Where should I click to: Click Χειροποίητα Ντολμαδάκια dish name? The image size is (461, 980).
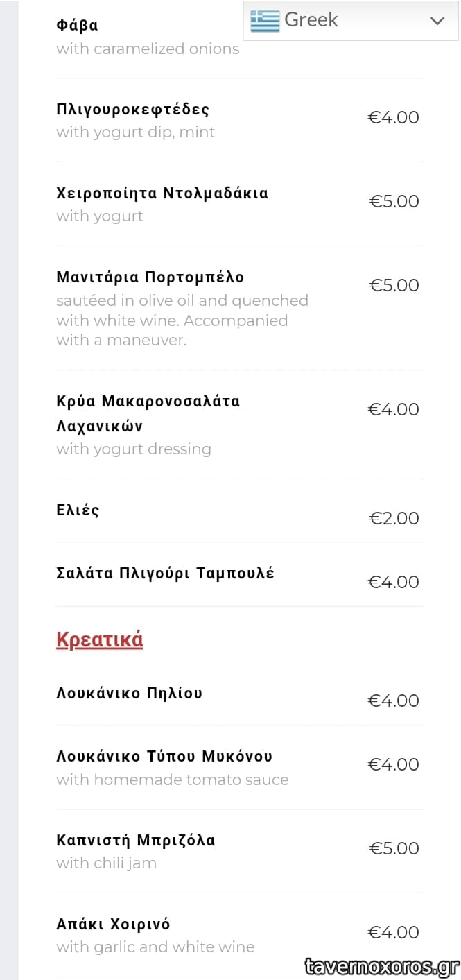pos(162,194)
